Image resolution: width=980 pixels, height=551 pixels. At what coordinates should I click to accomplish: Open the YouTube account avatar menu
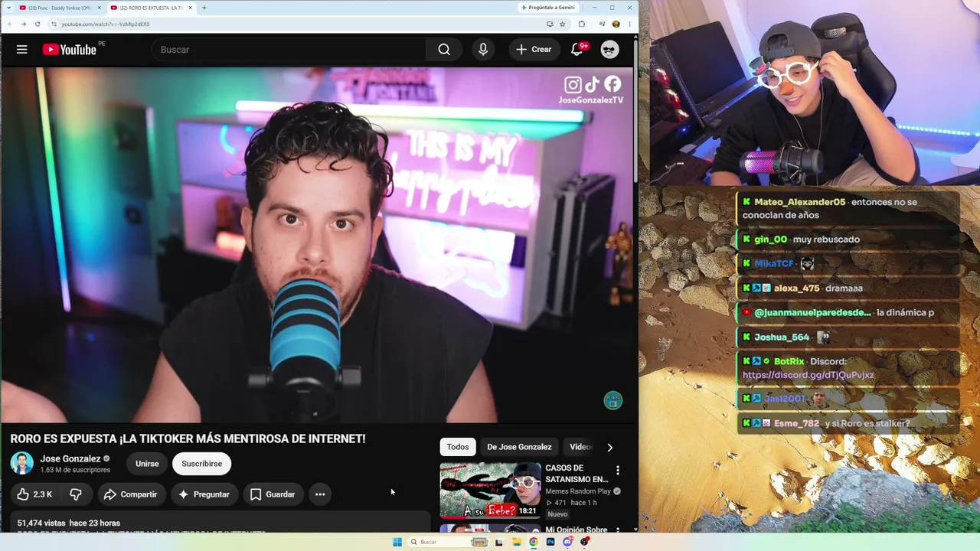point(609,50)
